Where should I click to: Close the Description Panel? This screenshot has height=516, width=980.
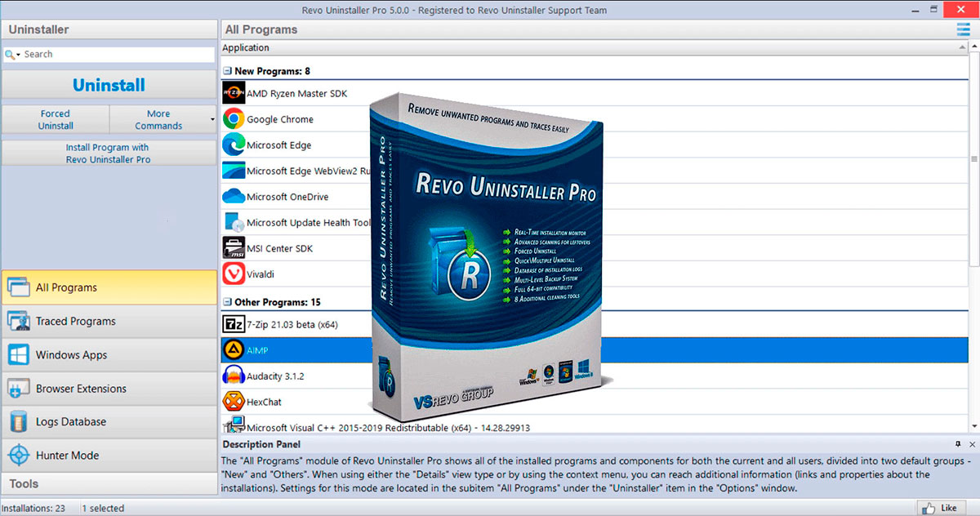(x=971, y=444)
